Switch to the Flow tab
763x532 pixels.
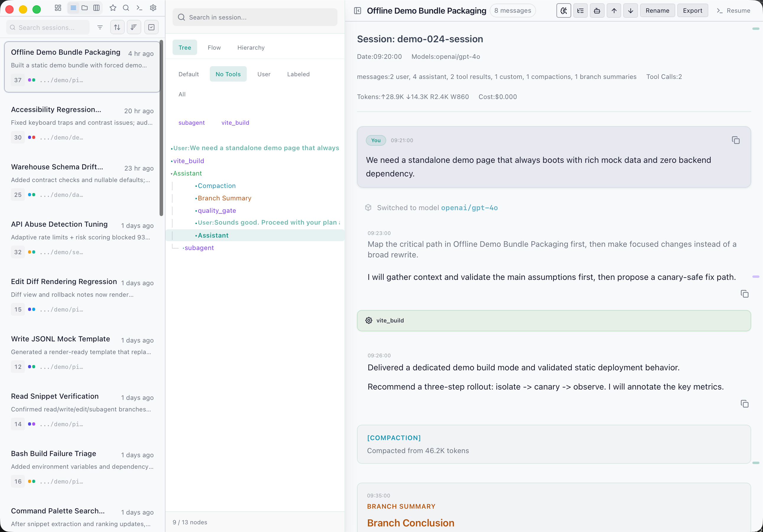(x=214, y=48)
